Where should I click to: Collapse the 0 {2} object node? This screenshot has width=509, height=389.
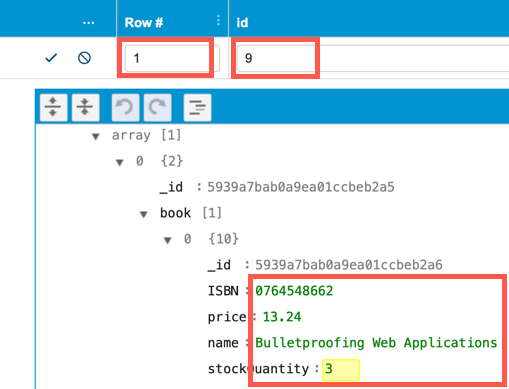coord(120,162)
